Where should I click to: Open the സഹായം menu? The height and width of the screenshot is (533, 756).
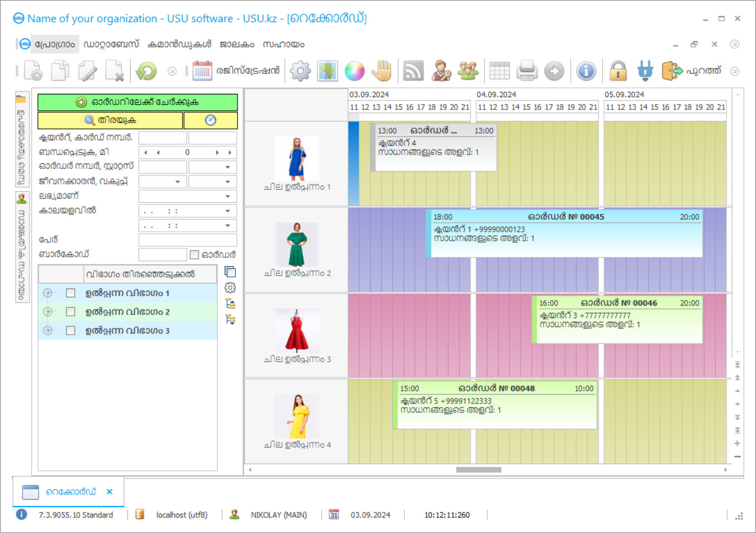[283, 44]
